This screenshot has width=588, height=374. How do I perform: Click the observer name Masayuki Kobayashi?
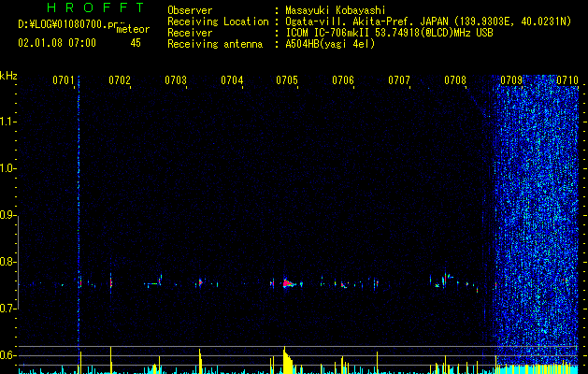(x=336, y=10)
